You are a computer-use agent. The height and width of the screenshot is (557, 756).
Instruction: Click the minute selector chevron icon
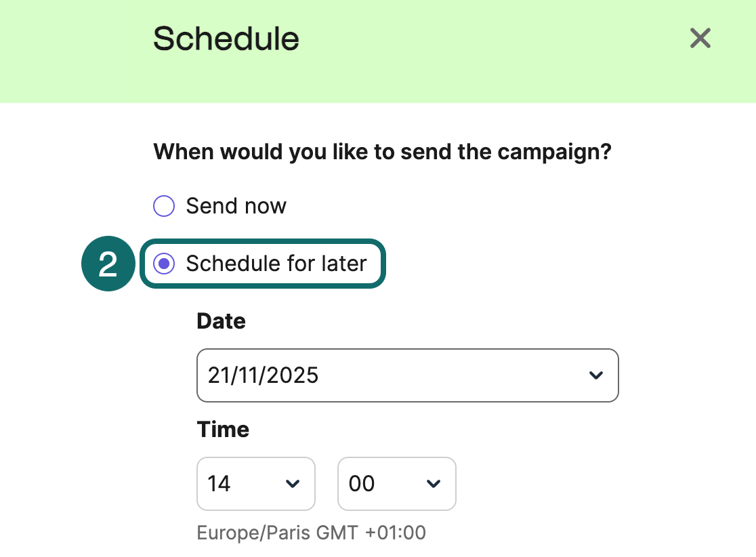434,484
